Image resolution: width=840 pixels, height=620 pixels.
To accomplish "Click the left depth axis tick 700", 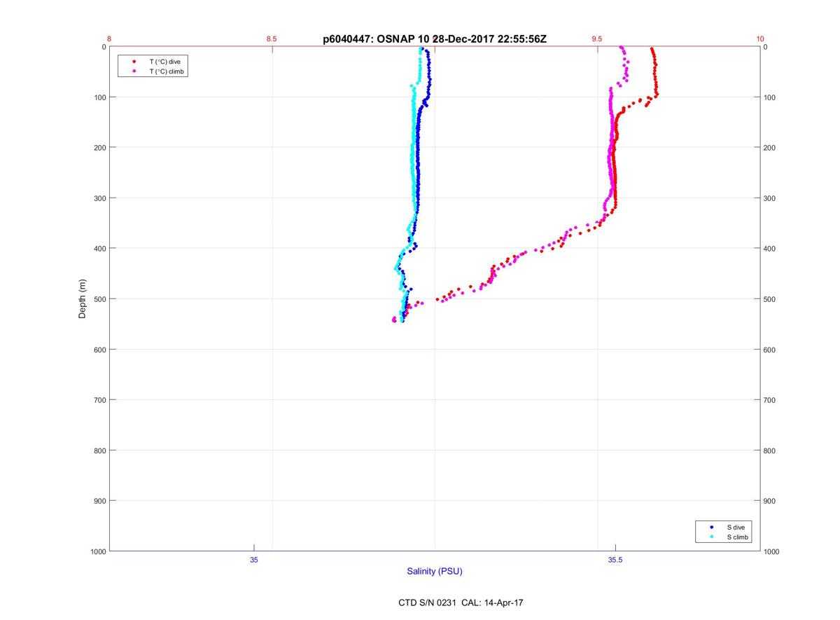I will click(x=100, y=400).
